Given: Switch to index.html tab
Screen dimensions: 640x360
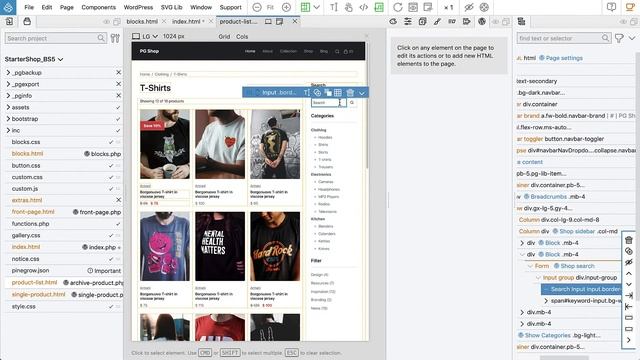Looking at the screenshot, I should click(x=186, y=21).
